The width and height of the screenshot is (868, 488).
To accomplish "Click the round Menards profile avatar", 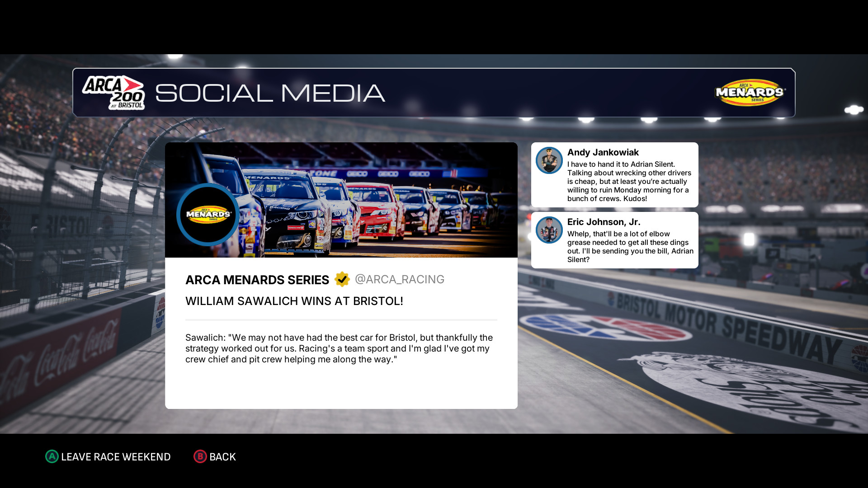I will tap(208, 214).
